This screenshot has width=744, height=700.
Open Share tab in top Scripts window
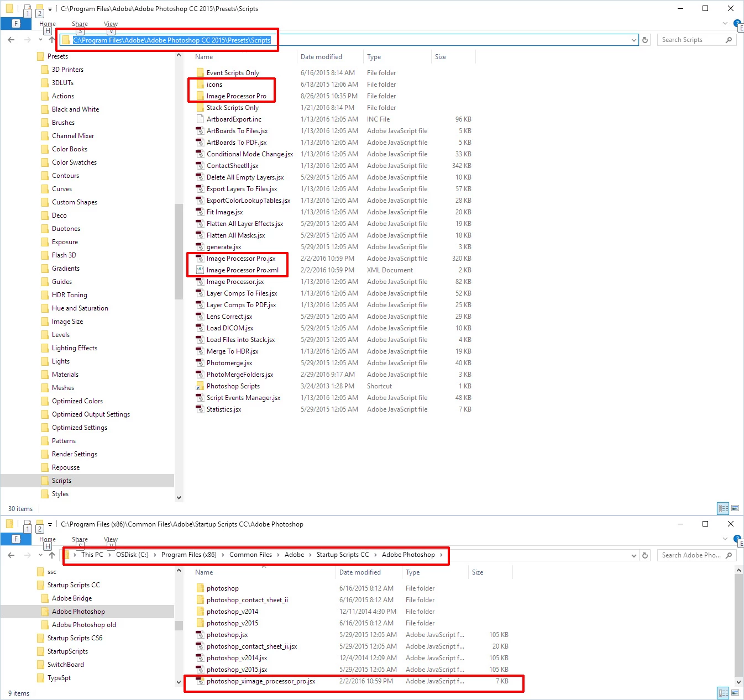tap(80, 24)
